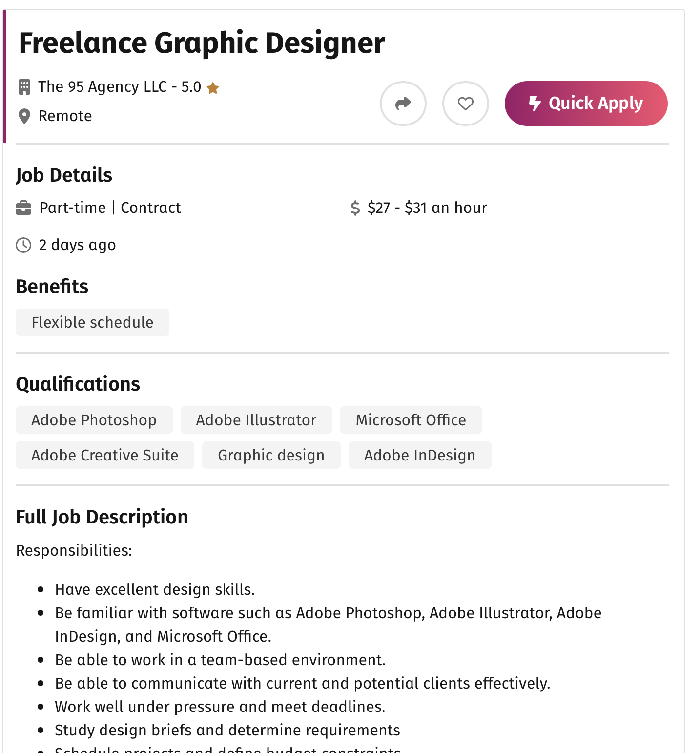The height and width of the screenshot is (753, 700).
Task: Save job with the heart icon
Action: click(x=465, y=104)
